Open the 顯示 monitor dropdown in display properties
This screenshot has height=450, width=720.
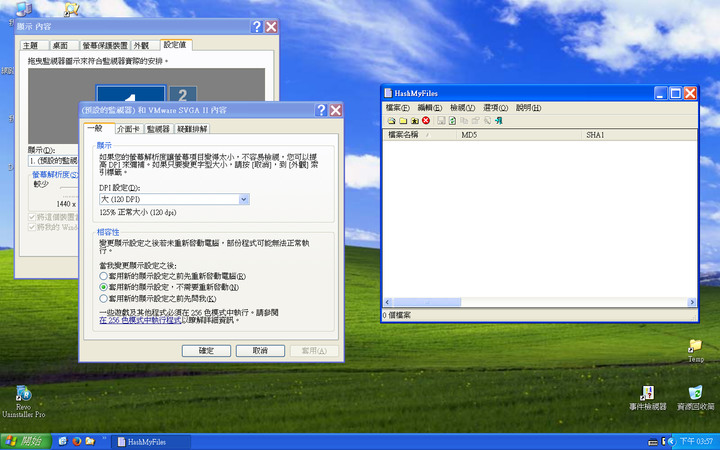53,161
